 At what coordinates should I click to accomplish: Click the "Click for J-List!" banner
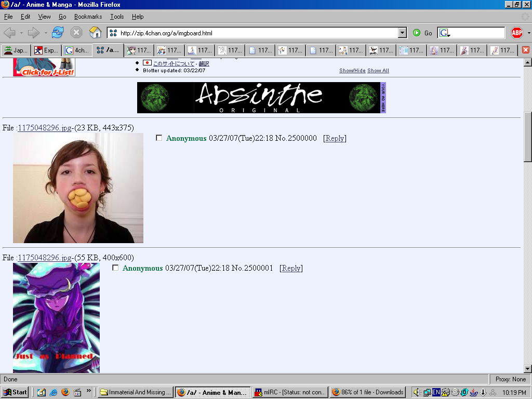click(44, 67)
